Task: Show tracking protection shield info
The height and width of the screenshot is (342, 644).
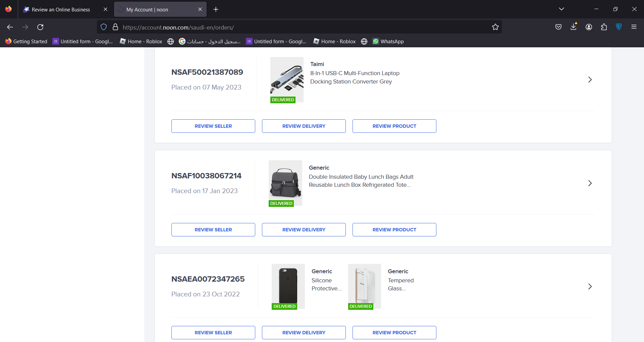Action: (x=104, y=27)
